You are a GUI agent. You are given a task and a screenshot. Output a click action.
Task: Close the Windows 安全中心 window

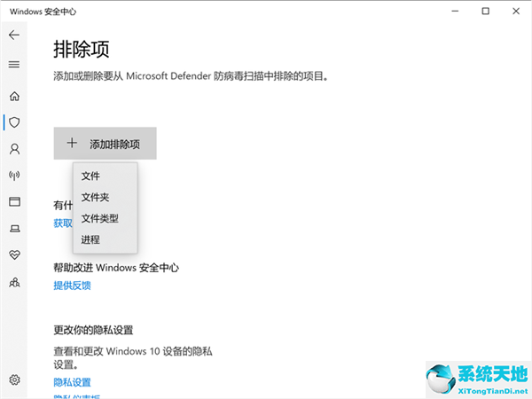coord(516,12)
